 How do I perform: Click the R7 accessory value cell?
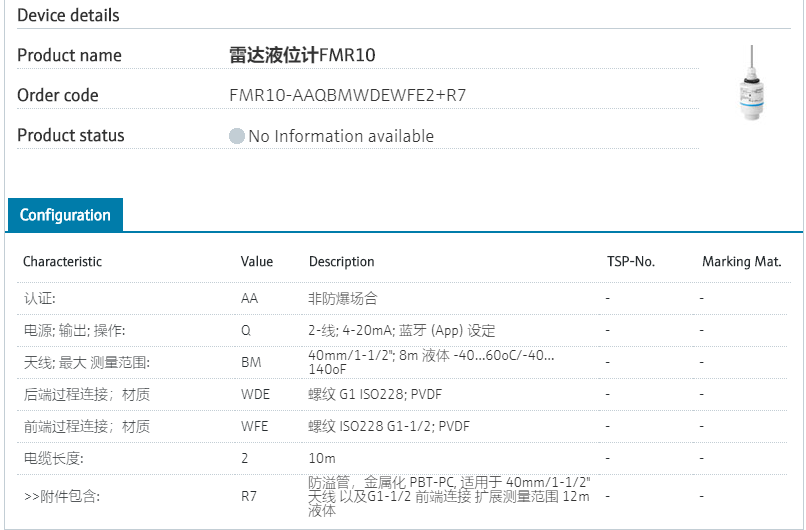point(249,495)
